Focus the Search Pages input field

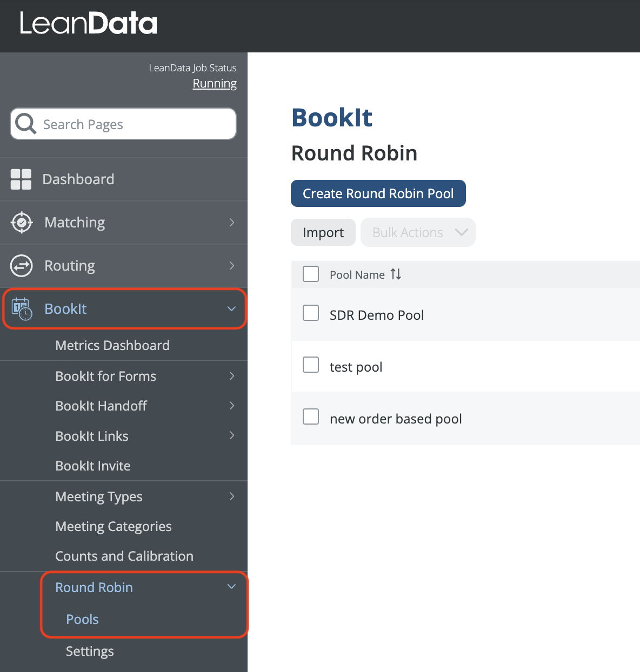123,124
